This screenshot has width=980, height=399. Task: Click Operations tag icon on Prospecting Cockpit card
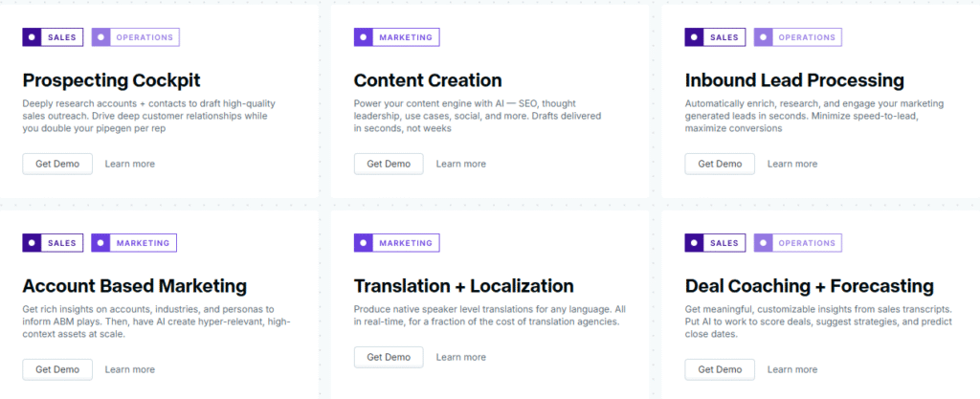100,37
